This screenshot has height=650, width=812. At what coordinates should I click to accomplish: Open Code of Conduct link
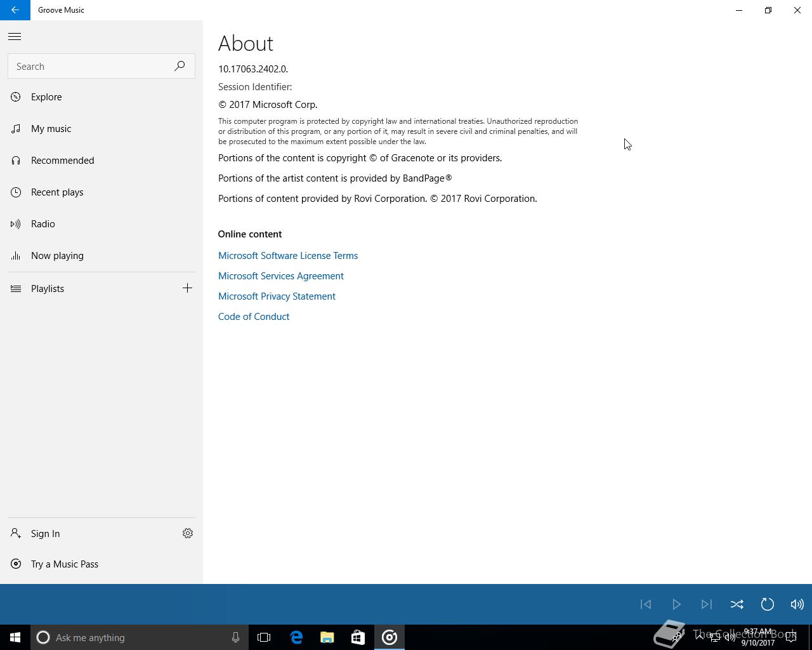(254, 317)
